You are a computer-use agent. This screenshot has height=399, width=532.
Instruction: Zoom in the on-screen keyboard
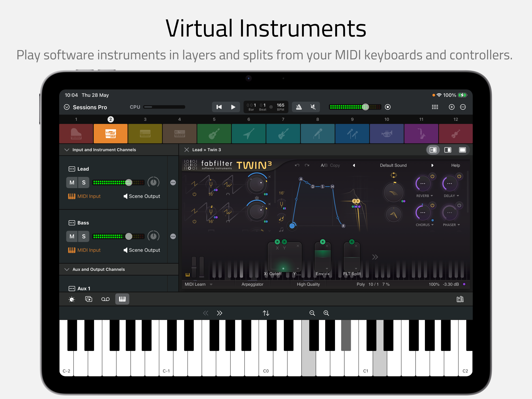point(326,313)
